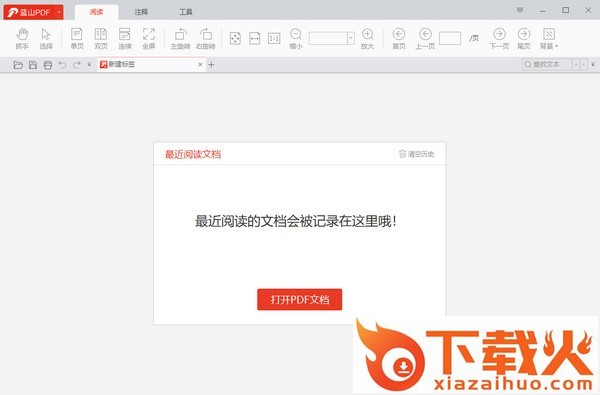Rotate page left (左旋转)
The height and width of the screenshot is (395, 600).
(x=180, y=38)
